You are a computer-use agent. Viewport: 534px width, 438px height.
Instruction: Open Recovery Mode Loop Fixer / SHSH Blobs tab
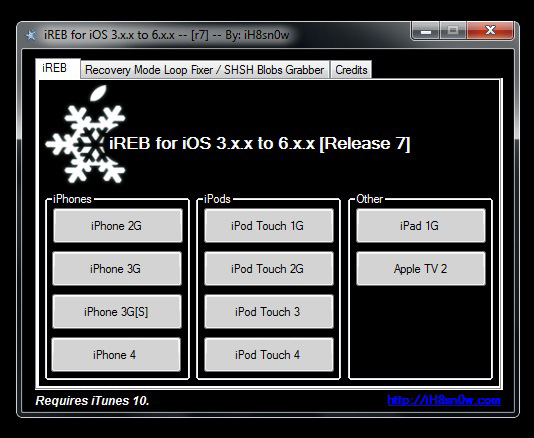[205, 70]
